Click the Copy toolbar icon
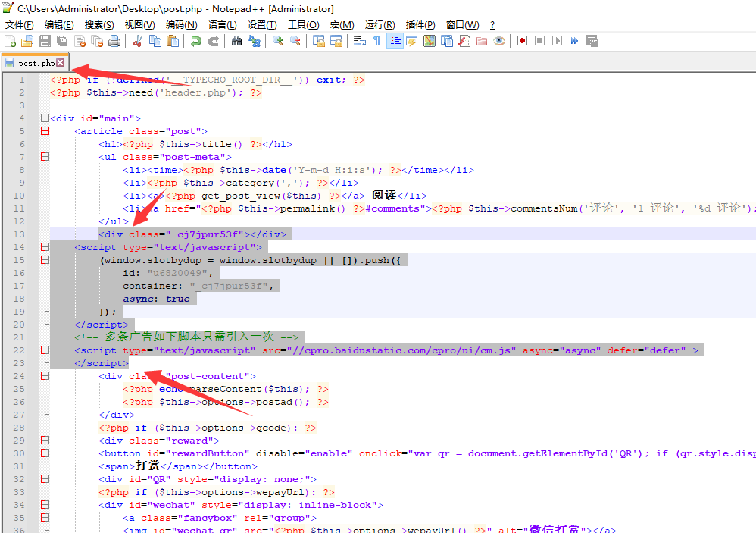This screenshot has height=533, width=756. (155, 41)
